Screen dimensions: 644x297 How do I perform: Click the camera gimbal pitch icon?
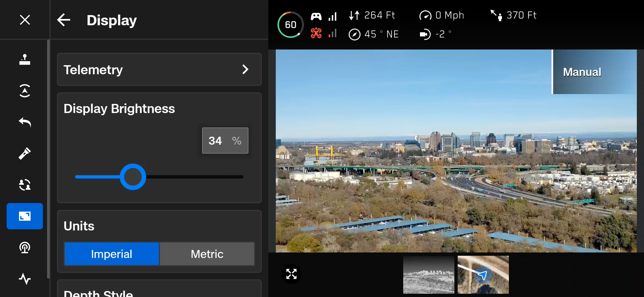click(425, 34)
